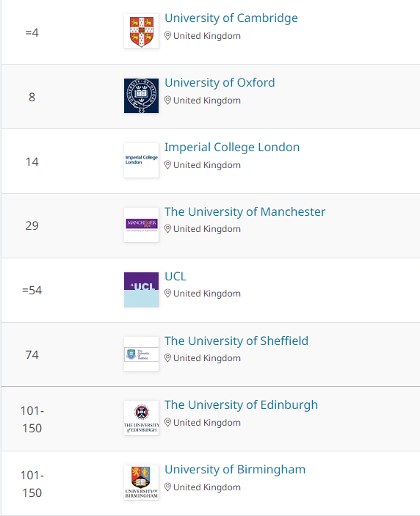Image resolution: width=420 pixels, height=516 pixels.
Task: Open the University of Cambridge crest logo
Action: tap(141, 32)
